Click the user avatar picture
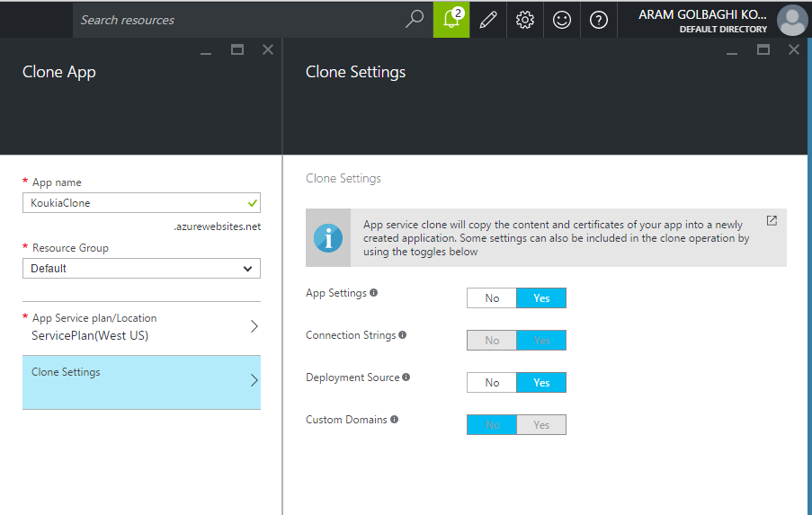 [x=792, y=20]
